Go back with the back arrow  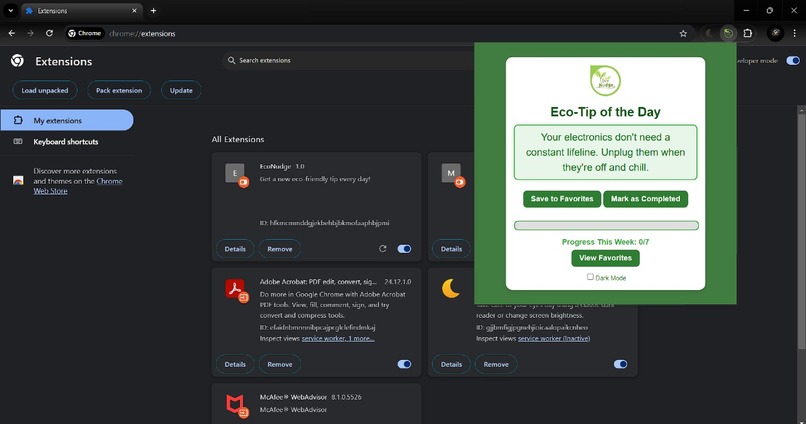pos(12,33)
